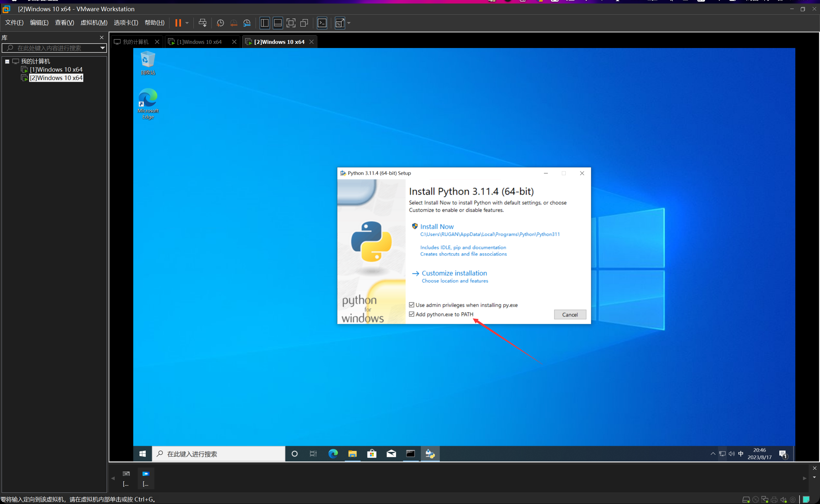Choose Customize installation option
Viewport: 820px width, 504px height.
click(x=454, y=273)
